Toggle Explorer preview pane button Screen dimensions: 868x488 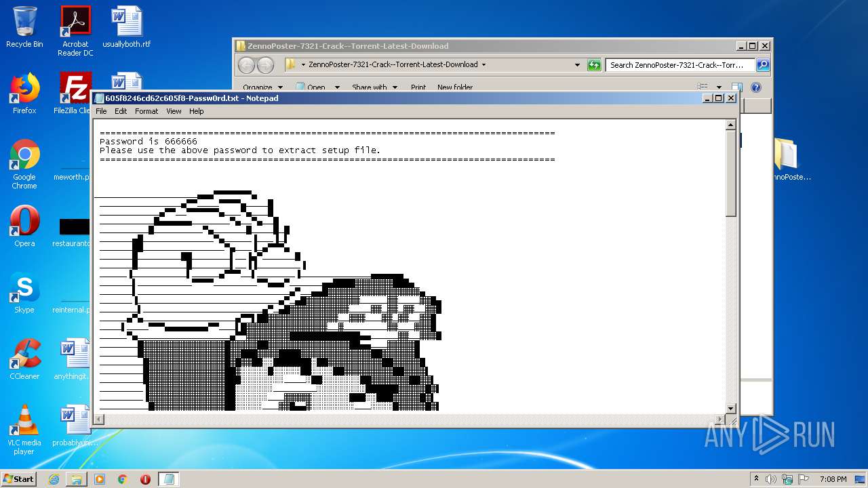[737, 87]
